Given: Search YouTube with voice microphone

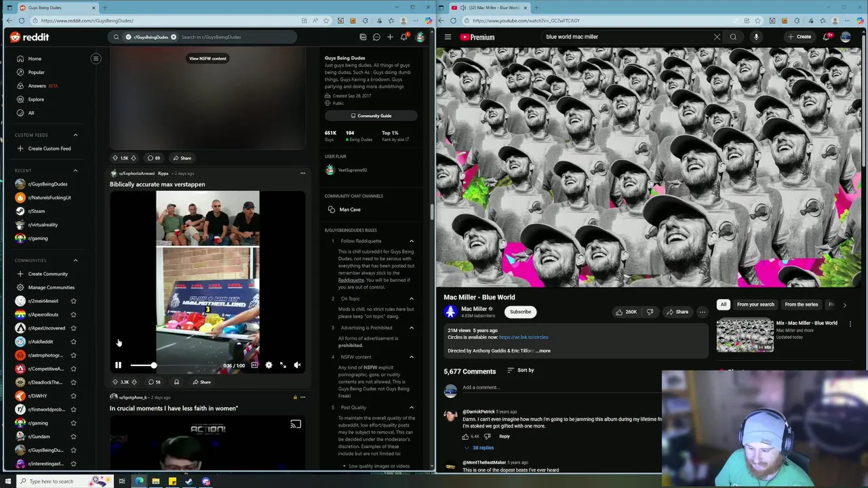Looking at the screenshot, I should (x=756, y=37).
